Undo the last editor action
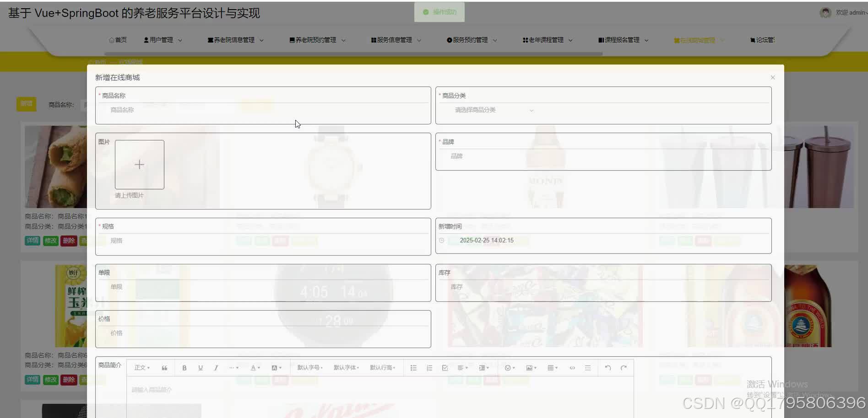Screen dimensions: 868x418 (608, 368)
